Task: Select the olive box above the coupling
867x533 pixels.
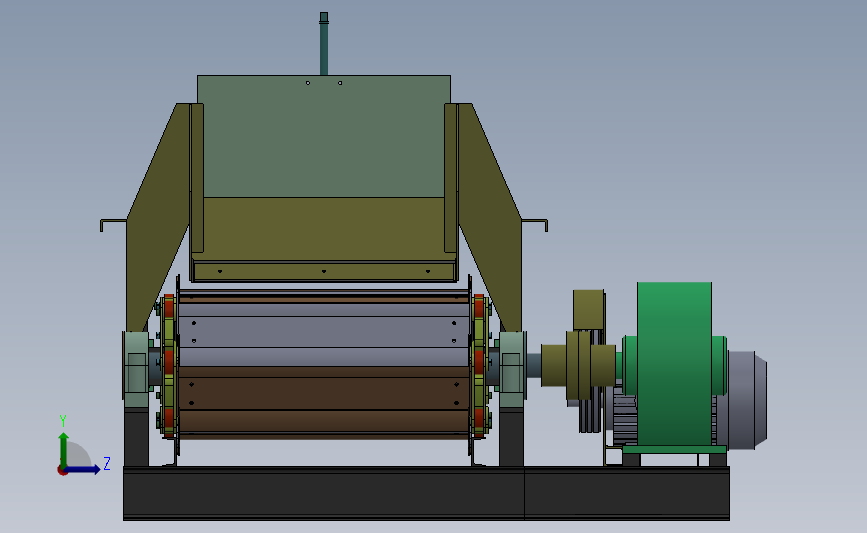Action: click(588, 310)
